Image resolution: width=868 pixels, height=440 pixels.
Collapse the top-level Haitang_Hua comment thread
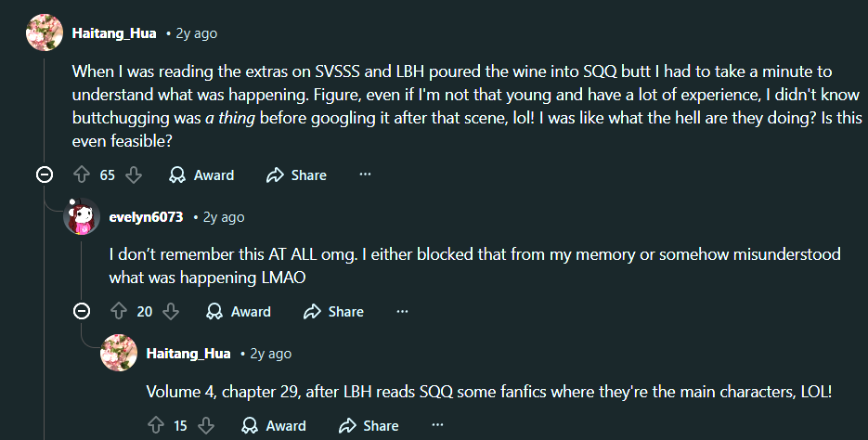(x=44, y=175)
